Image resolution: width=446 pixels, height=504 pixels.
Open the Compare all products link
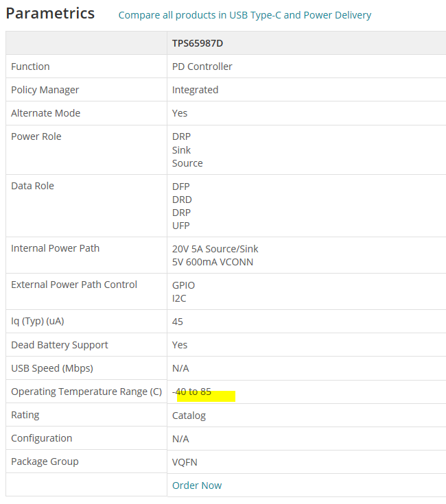point(245,15)
